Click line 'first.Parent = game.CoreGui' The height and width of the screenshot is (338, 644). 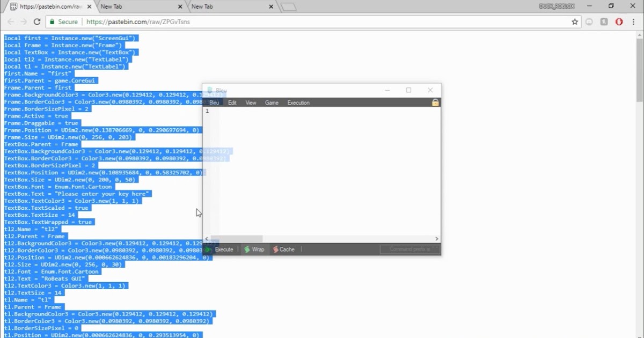[50, 80]
